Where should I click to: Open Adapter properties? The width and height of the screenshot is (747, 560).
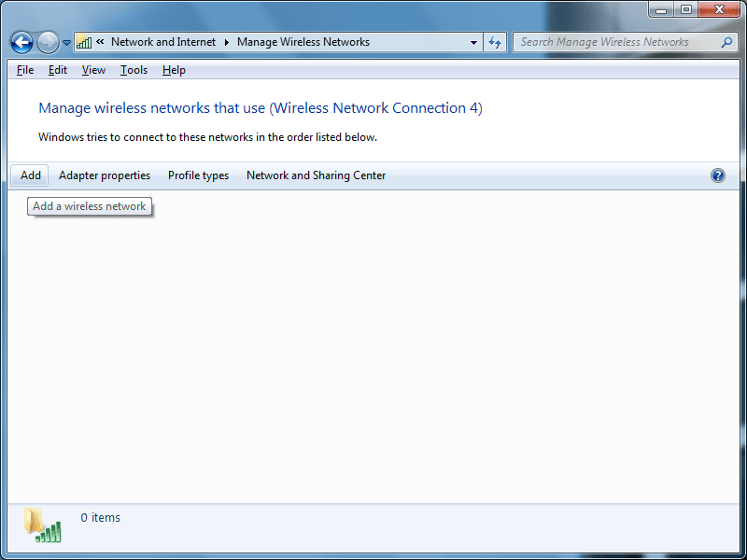[x=105, y=175]
